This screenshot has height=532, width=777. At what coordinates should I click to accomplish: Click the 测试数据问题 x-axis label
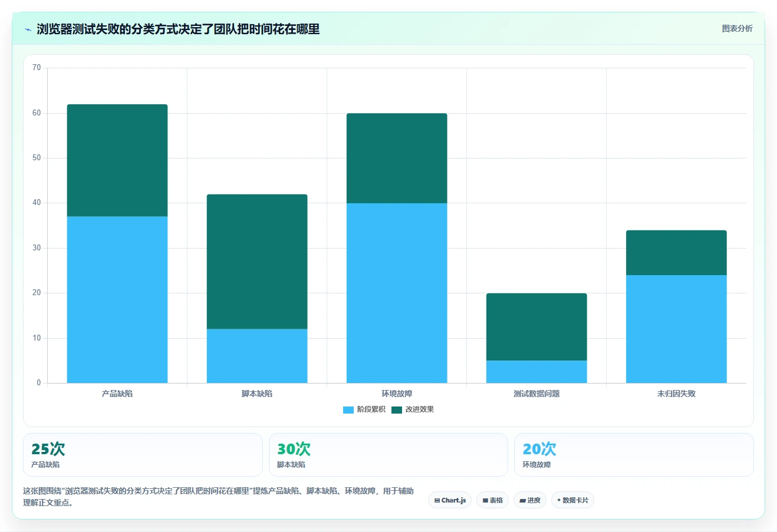[x=536, y=394]
